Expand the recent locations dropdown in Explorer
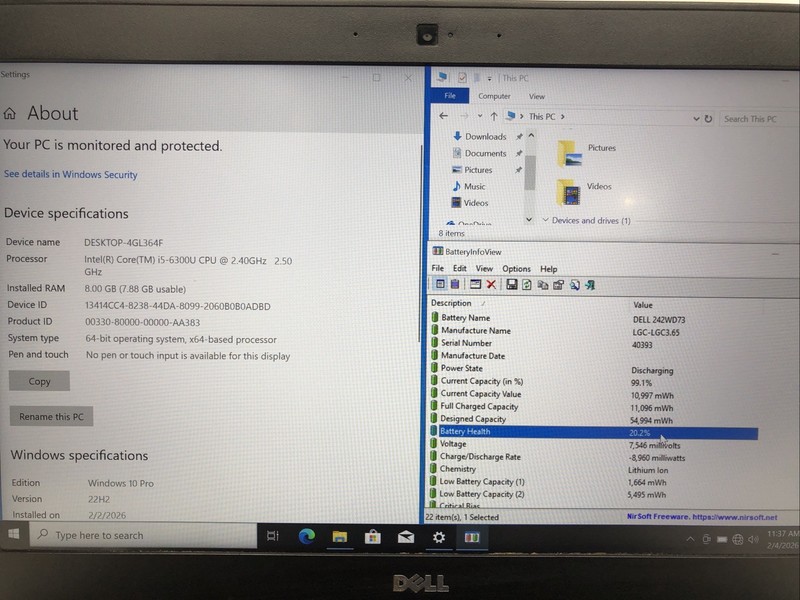Screen dimensions: 800x600 coord(480,116)
